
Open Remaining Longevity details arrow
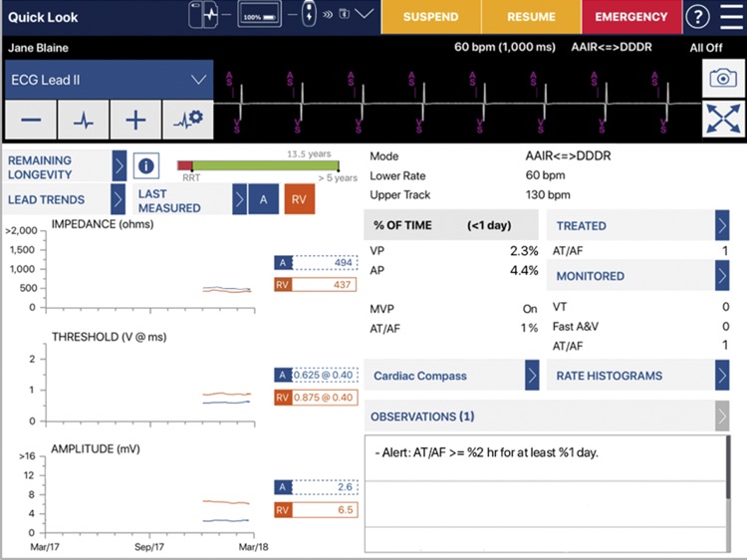120,165
